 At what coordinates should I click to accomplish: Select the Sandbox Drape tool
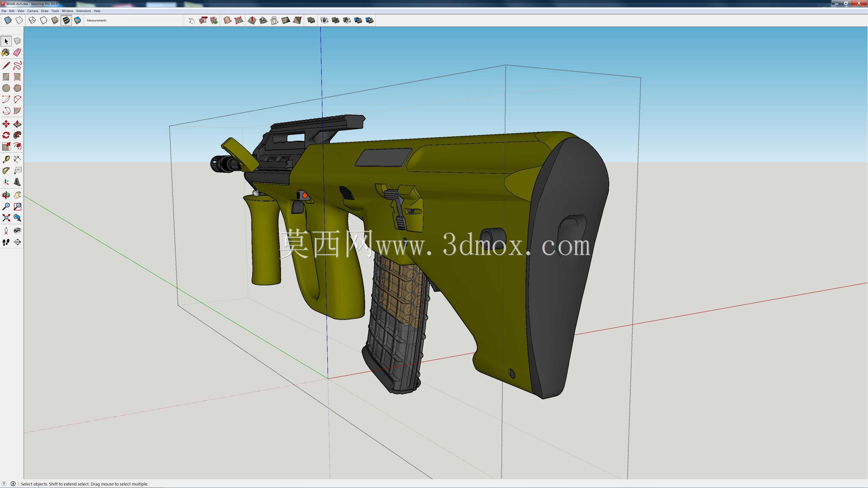point(275,21)
